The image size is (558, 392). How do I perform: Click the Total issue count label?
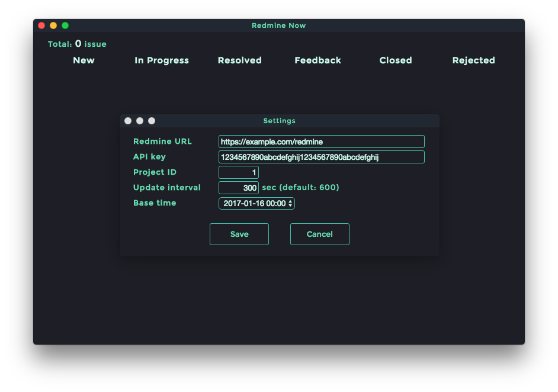pyautogui.click(x=77, y=44)
